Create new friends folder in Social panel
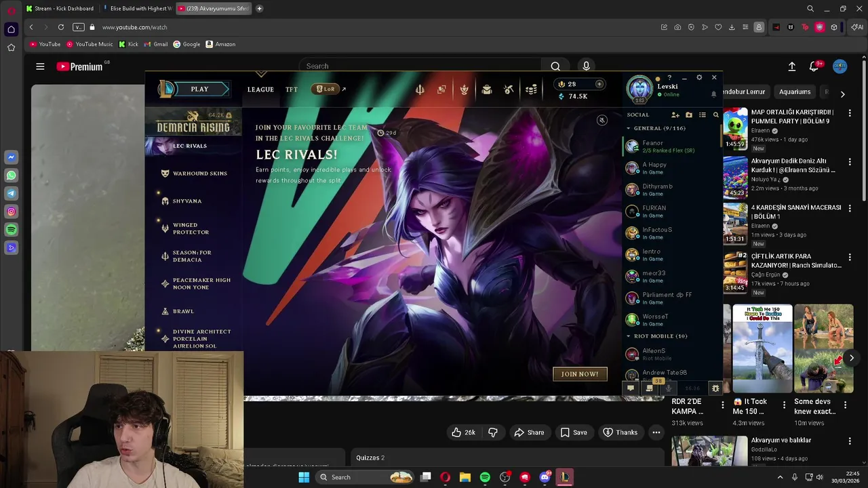 689,115
